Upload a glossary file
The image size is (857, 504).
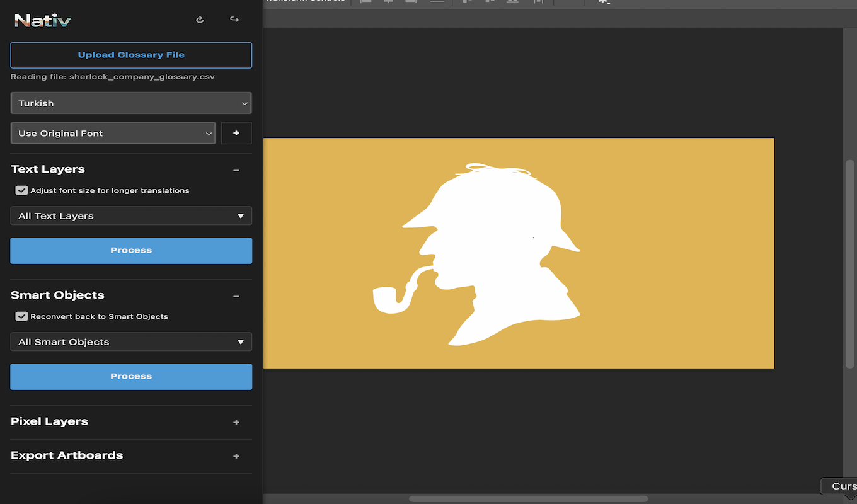(x=131, y=55)
